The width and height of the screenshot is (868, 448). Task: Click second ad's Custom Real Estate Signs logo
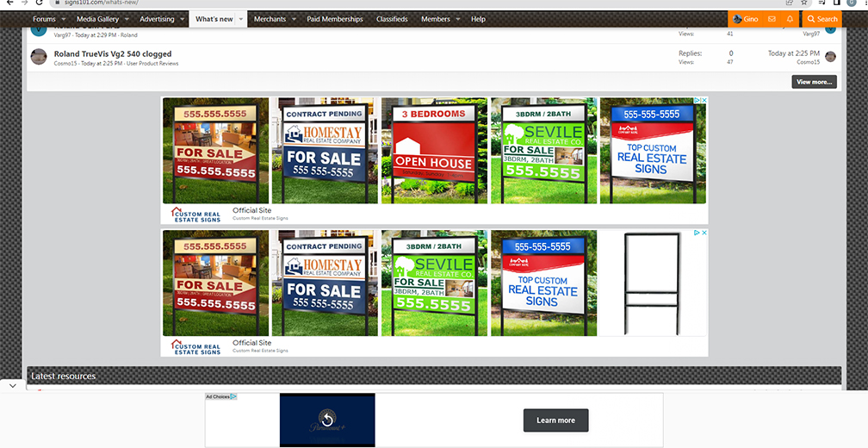(195, 347)
